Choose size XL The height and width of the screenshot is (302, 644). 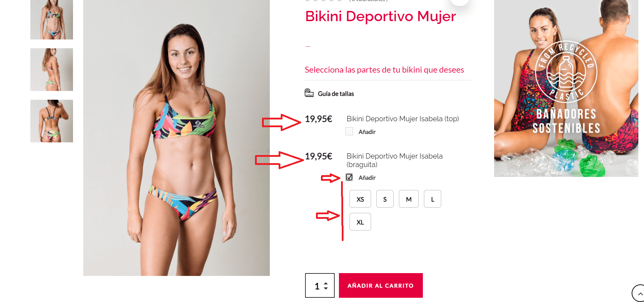coord(360,222)
